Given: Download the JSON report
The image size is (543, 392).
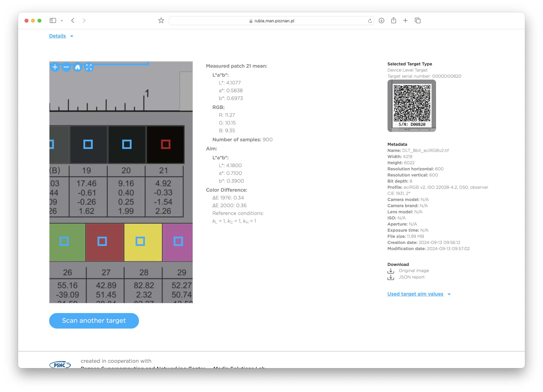Looking at the screenshot, I should (x=412, y=277).
